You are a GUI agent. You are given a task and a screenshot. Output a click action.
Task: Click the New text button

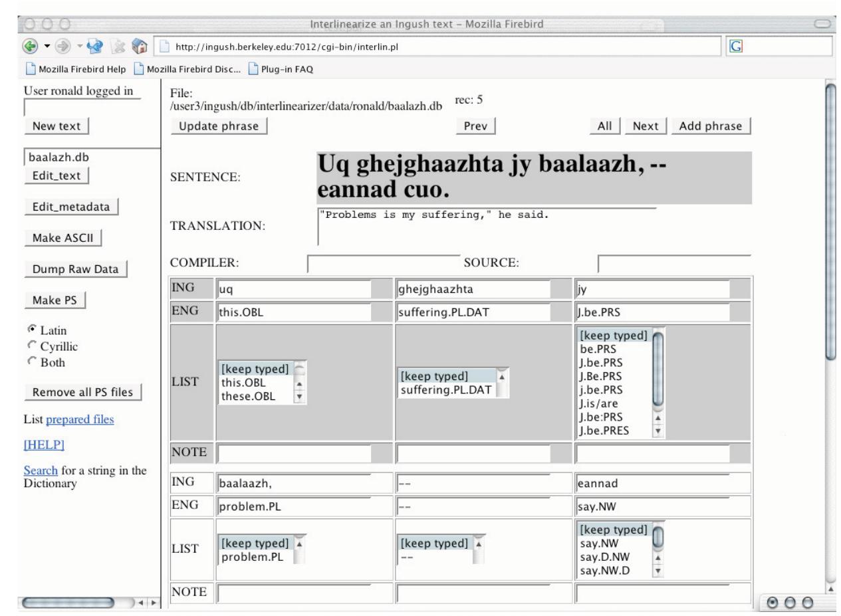tap(56, 127)
